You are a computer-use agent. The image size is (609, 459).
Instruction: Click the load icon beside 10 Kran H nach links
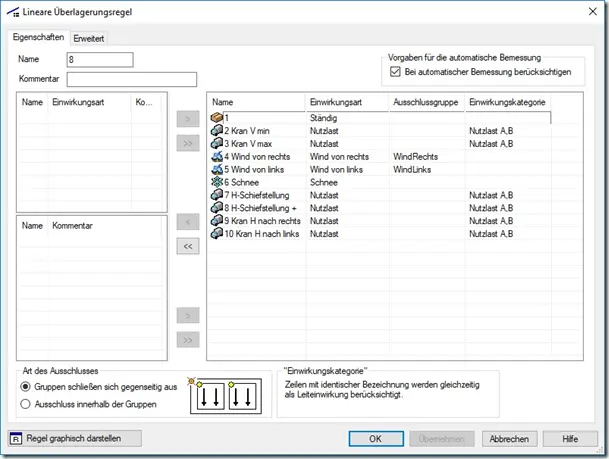[x=217, y=233]
